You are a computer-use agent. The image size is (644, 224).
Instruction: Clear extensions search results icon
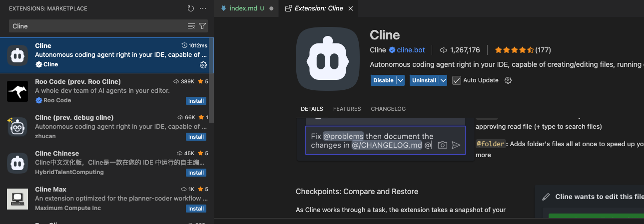point(191,26)
